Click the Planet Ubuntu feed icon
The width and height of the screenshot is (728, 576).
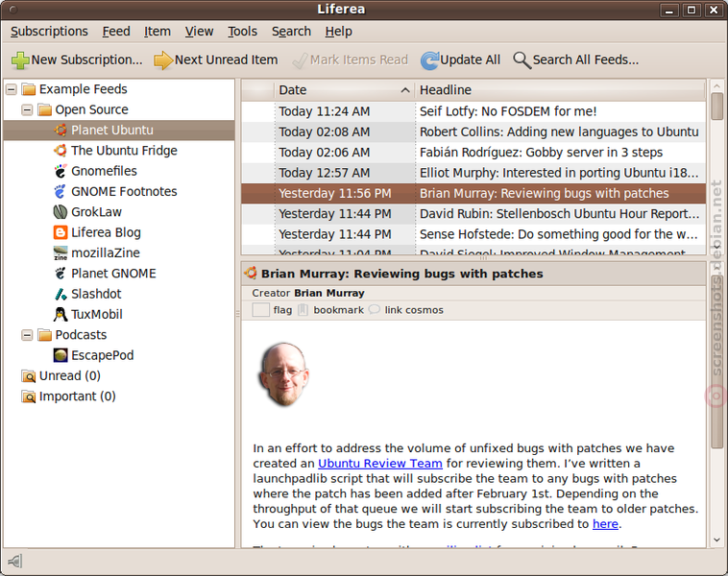click(61, 130)
